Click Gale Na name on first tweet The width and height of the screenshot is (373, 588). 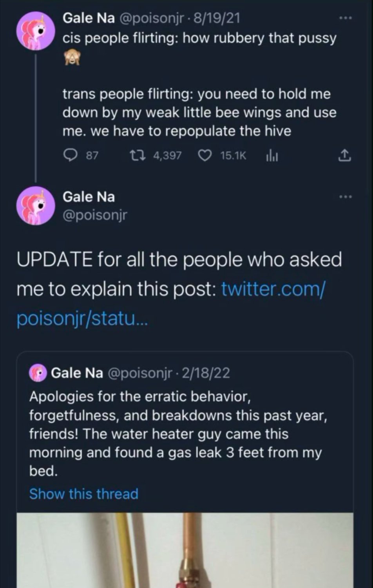(x=89, y=18)
